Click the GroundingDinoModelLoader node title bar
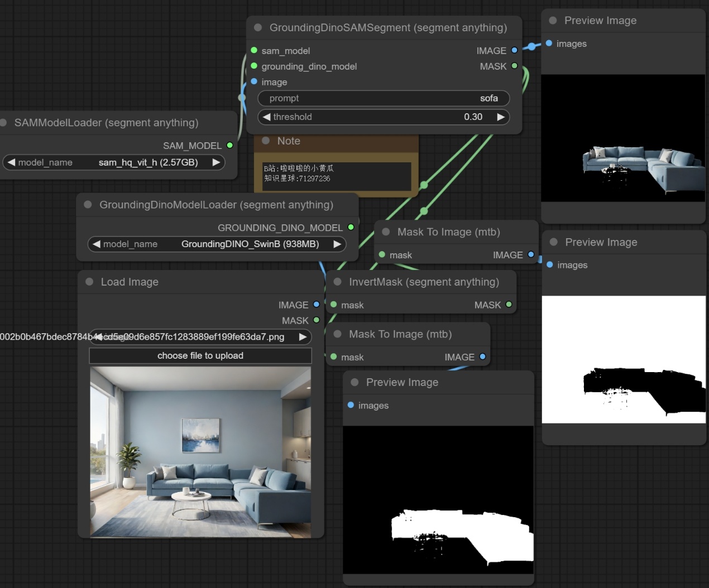The image size is (709, 588). click(x=216, y=205)
